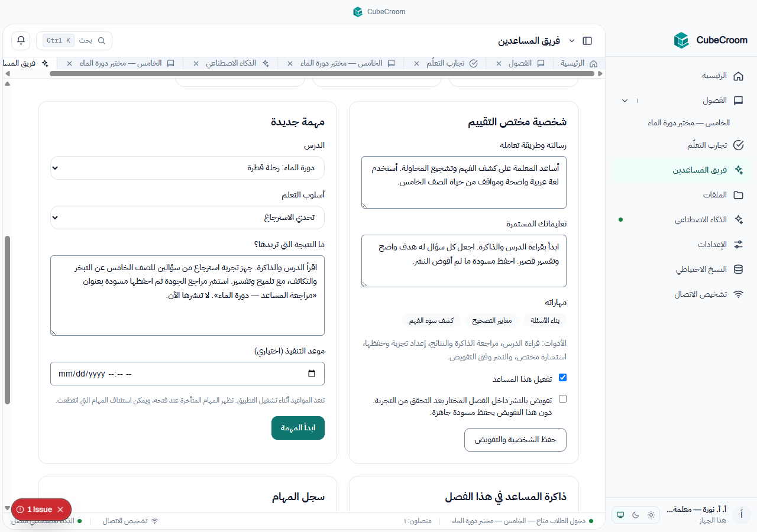Screen dimensions: 757x532
Task: Switch to light theme sun icon
Action: [x=651, y=515]
